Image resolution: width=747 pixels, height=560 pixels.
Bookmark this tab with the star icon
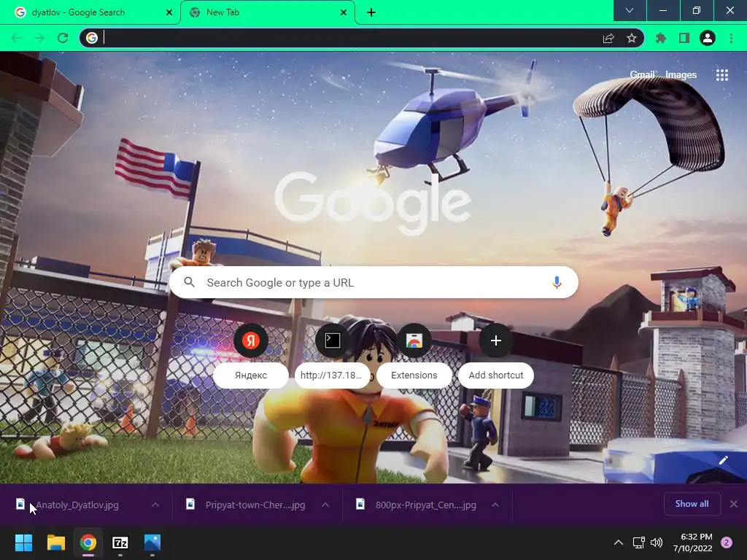[632, 38]
